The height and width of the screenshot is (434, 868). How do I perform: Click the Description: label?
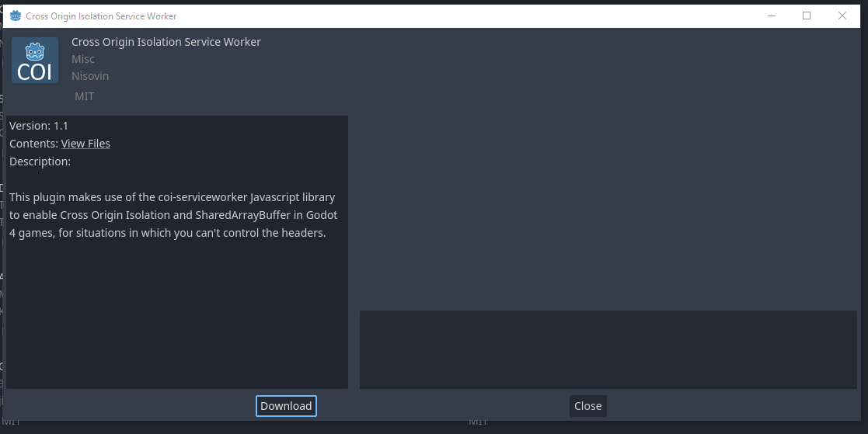[x=40, y=161]
